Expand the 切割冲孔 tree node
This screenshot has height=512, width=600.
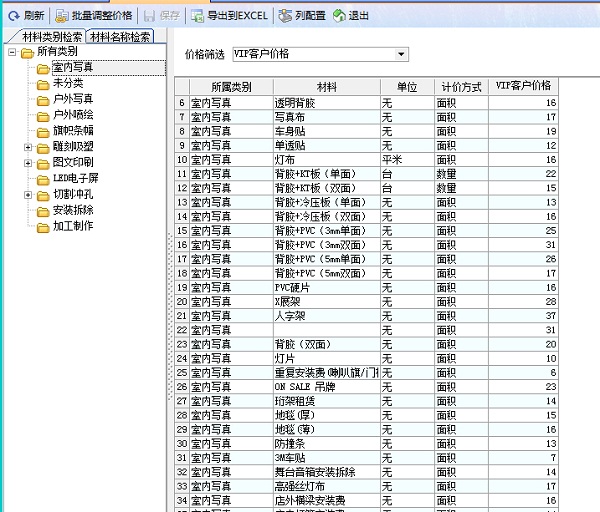click(28, 195)
